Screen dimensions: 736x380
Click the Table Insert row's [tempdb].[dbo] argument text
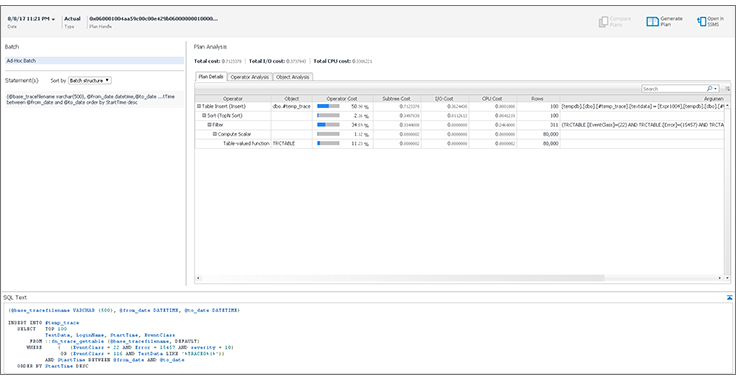click(x=643, y=106)
